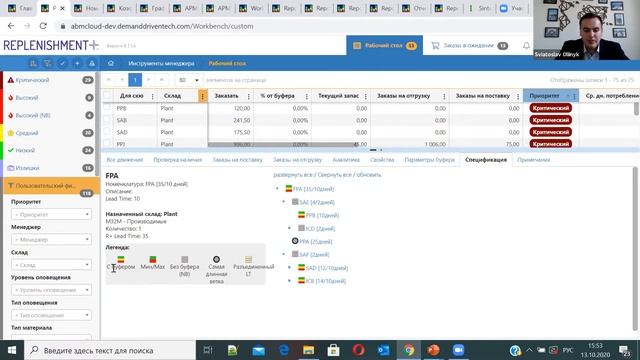Image resolution: width=640 pixels, height=360 pixels.
Task: Open the Тип оповещения dropdown
Action: pyautogui.click(x=51, y=315)
